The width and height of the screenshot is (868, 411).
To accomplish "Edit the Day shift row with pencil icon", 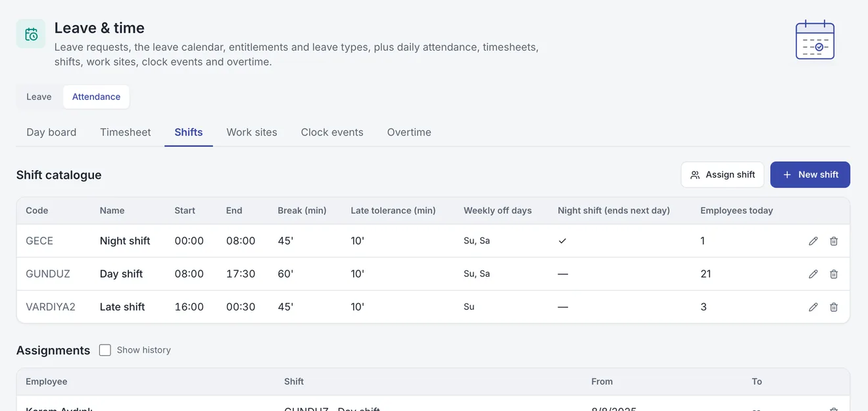I will pyautogui.click(x=813, y=274).
